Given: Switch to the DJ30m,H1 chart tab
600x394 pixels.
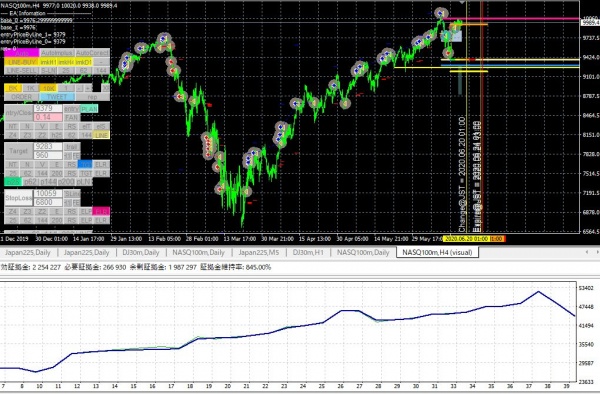Looking at the screenshot, I should tap(308, 252).
